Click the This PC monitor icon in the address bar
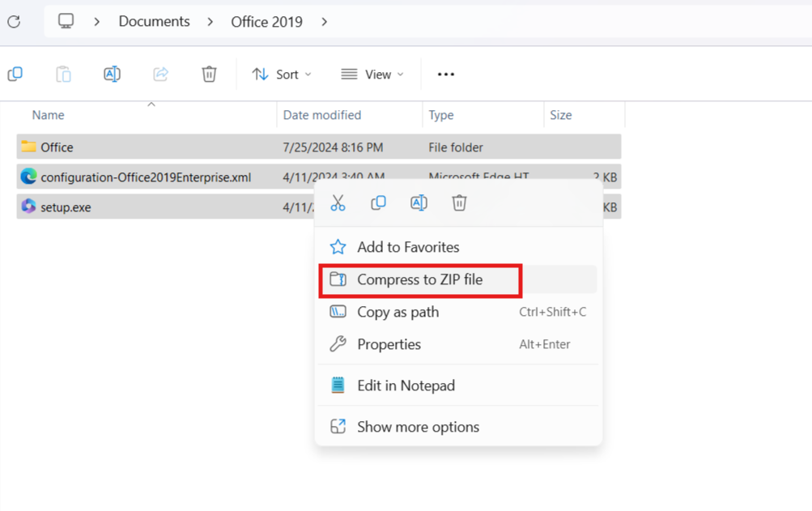 (x=66, y=21)
